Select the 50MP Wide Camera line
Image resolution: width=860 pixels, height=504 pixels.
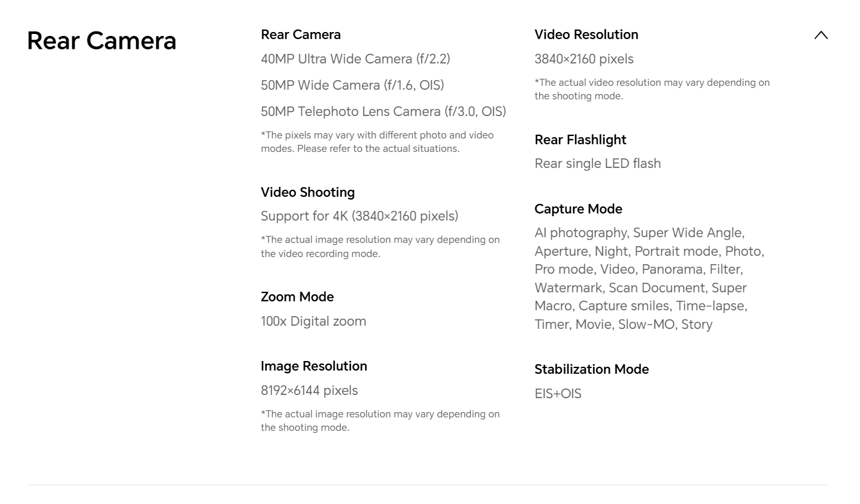[x=352, y=85]
